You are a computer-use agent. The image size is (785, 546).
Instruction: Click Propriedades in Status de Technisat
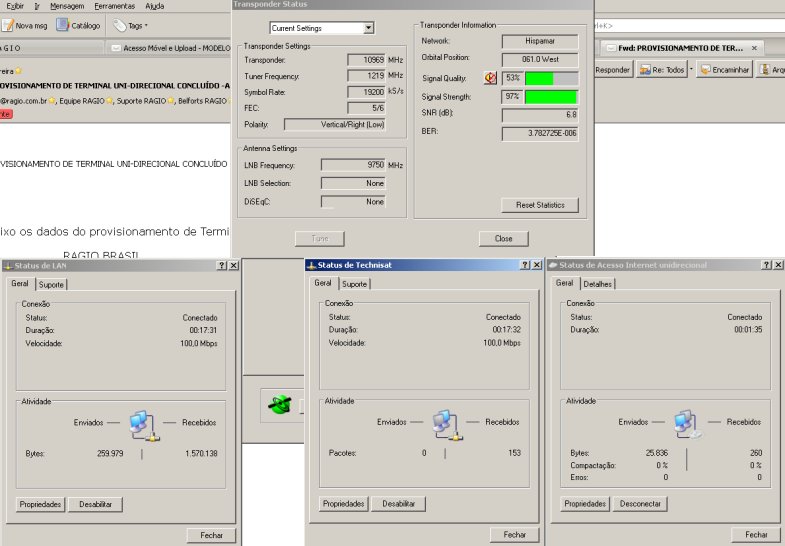343,503
